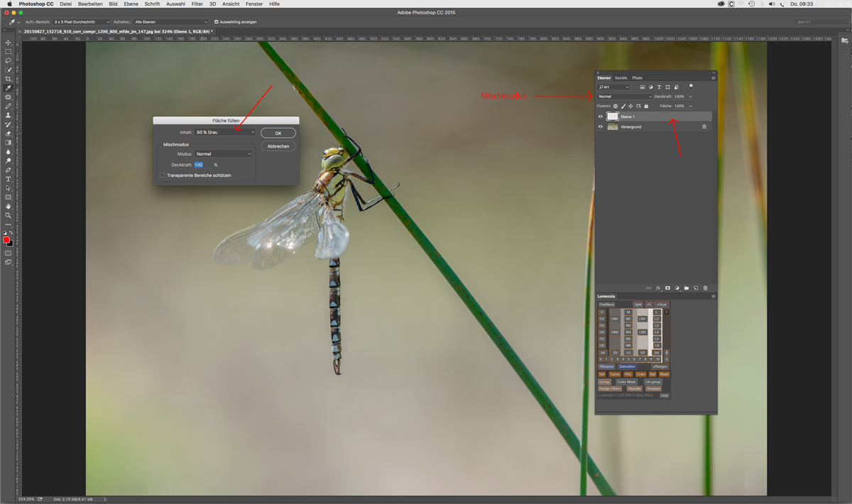This screenshot has height=504, width=852.
Task: Select the Zoom tool in toolbar
Action: pos(9,215)
